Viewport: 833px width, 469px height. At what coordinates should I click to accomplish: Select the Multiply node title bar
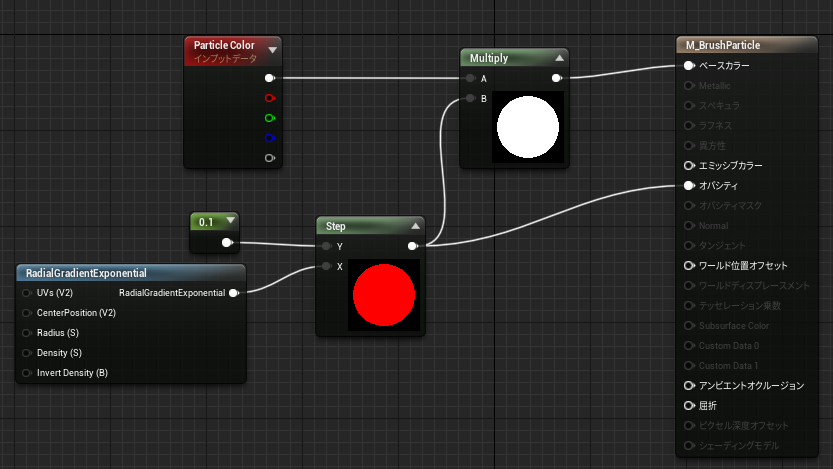pyautogui.click(x=514, y=58)
